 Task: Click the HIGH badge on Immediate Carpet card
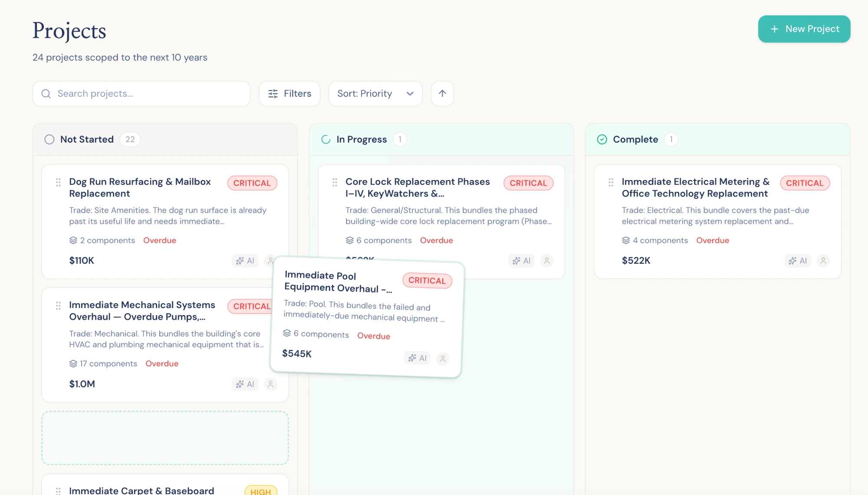tap(261, 491)
